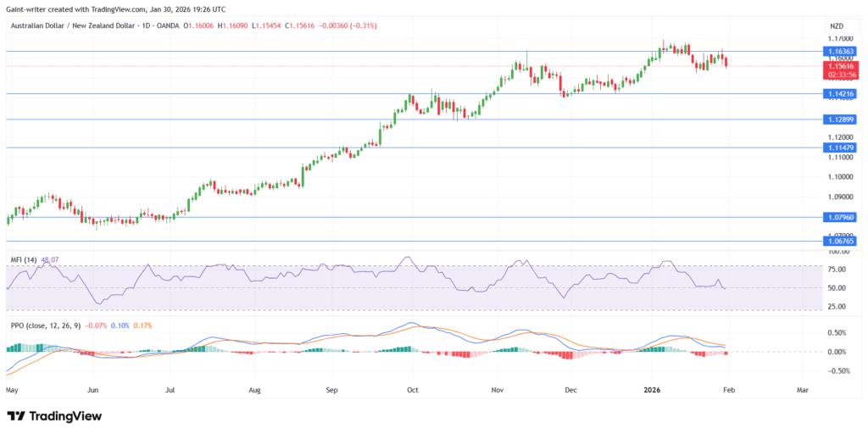Image resolution: width=868 pixels, height=434 pixels.
Task: Click the MFI 50.00 scale value
Action: [838, 288]
